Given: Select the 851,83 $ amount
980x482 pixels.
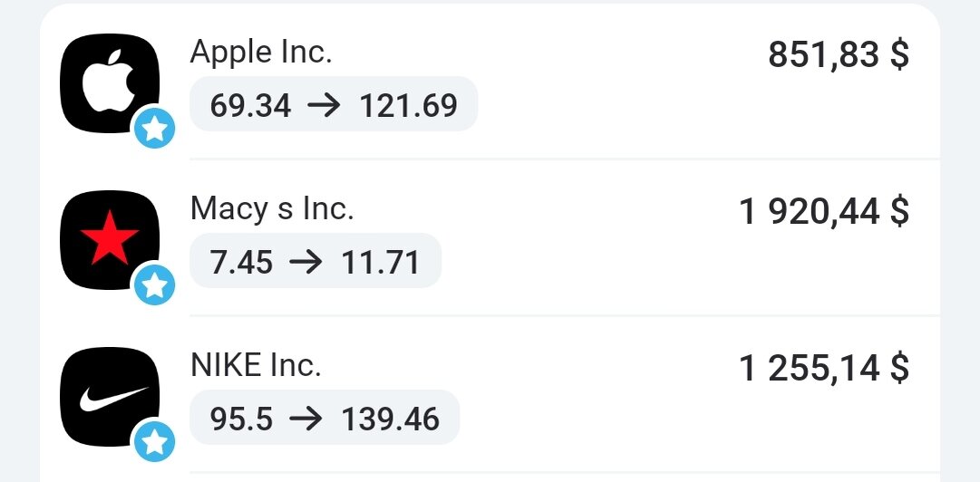Looking at the screenshot, I should (x=839, y=54).
